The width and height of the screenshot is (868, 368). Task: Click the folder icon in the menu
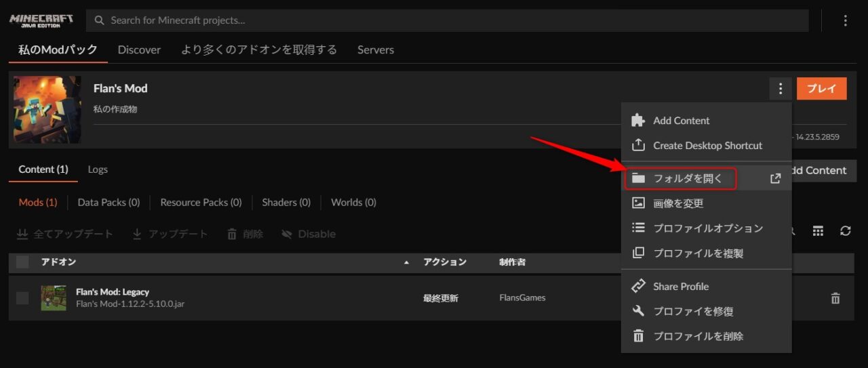[x=638, y=178]
